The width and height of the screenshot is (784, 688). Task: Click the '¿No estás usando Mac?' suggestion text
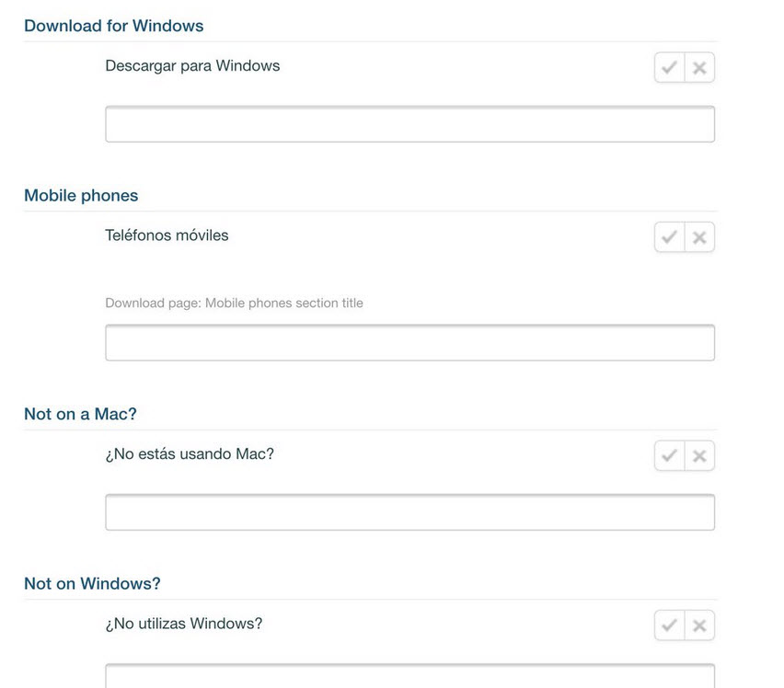coord(190,453)
